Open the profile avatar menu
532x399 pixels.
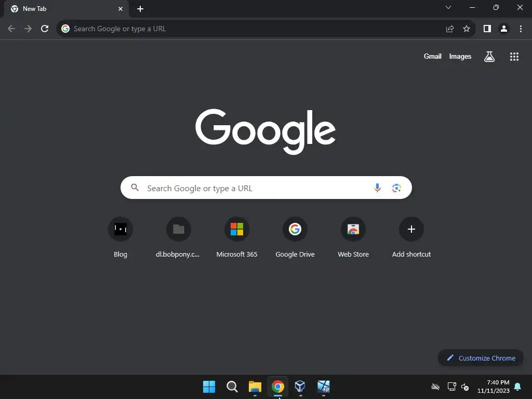pyautogui.click(x=504, y=29)
